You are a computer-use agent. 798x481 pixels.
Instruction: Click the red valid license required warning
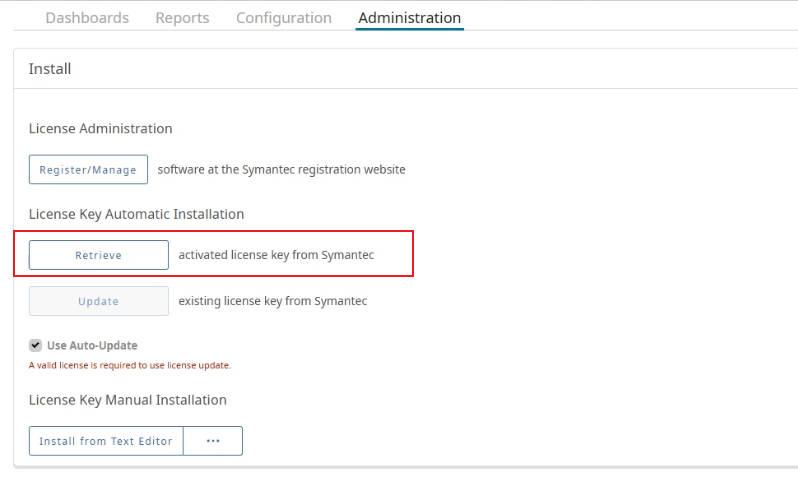click(130, 365)
